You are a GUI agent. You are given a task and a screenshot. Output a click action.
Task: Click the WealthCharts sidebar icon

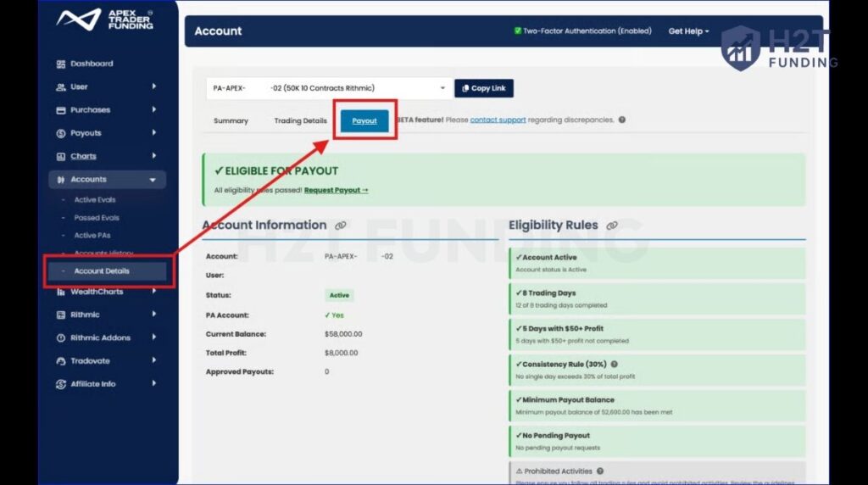click(61, 292)
